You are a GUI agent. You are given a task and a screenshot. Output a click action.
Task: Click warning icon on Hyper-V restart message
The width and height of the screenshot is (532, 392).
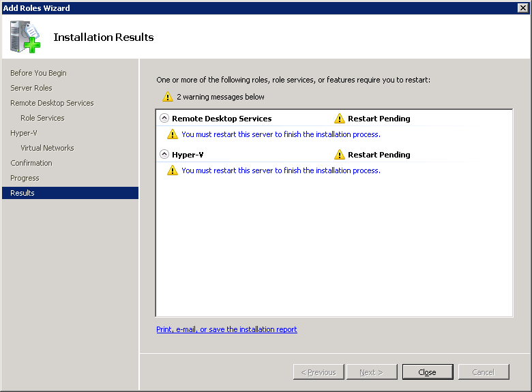coord(173,170)
